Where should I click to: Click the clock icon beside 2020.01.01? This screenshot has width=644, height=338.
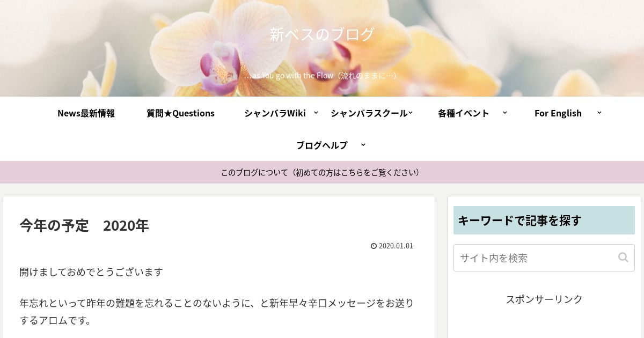(x=374, y=246)
